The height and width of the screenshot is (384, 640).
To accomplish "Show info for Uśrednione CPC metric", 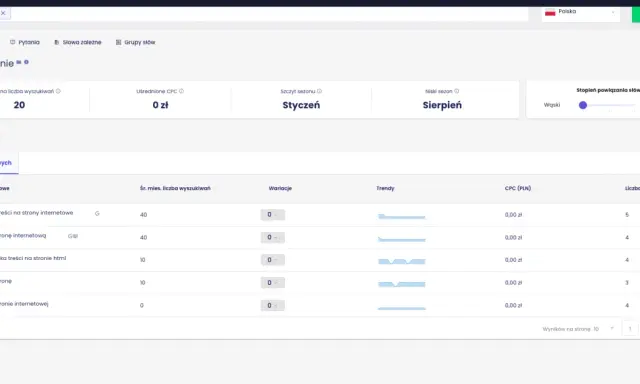I will (x=182, y=91).
